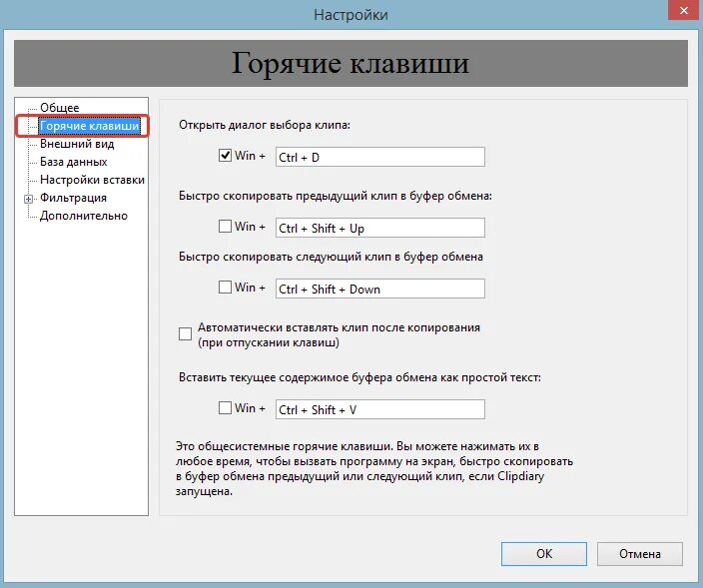The image size is (703, 588).
Task: Open Настройки вставки section
Action: click(x=92, y=180)
